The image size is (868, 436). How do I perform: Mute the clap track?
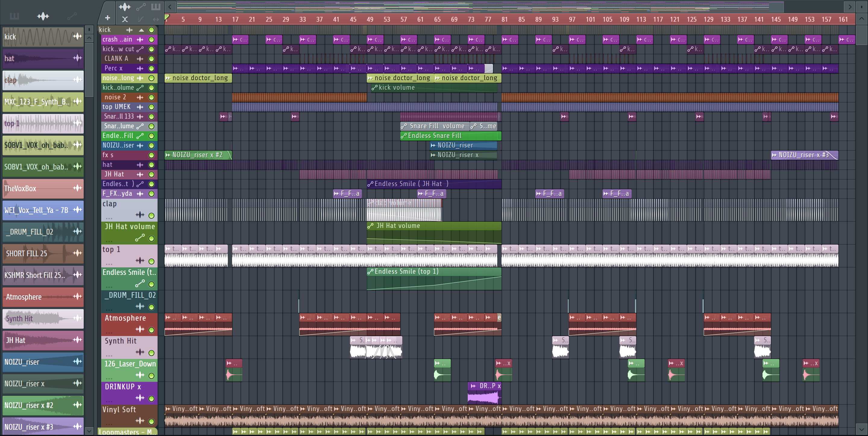tap(152, 216)
